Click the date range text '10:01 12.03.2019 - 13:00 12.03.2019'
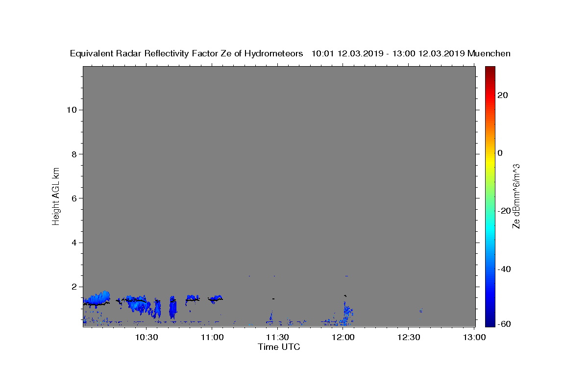Image resolution: width=588 pixels, height=392 pixels. click(x=388, y=53)
